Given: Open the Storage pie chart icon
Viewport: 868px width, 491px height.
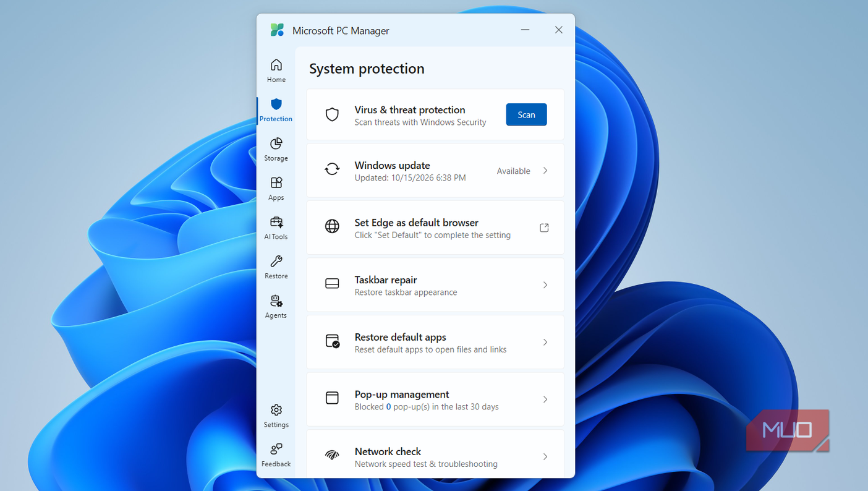Looking at the screenshot, I should [x=276, y=143].
